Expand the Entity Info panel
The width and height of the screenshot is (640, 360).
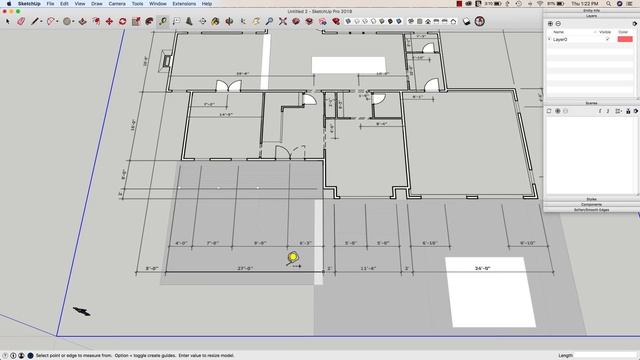tap(591, 11)
